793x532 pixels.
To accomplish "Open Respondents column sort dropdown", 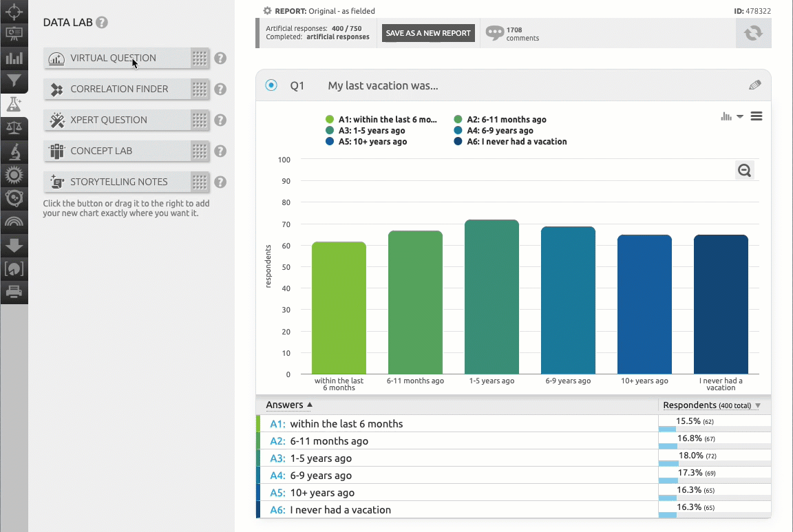I will 758,406.
